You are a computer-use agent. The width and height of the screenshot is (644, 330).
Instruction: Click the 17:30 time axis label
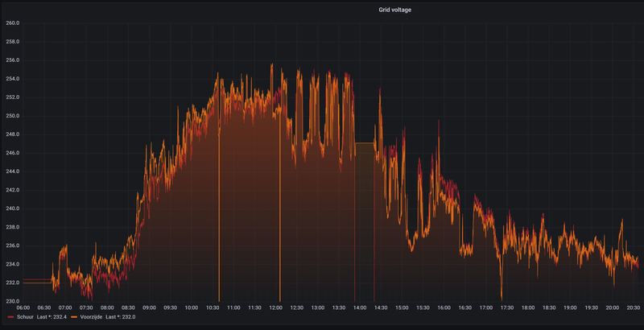pos(507,307)
